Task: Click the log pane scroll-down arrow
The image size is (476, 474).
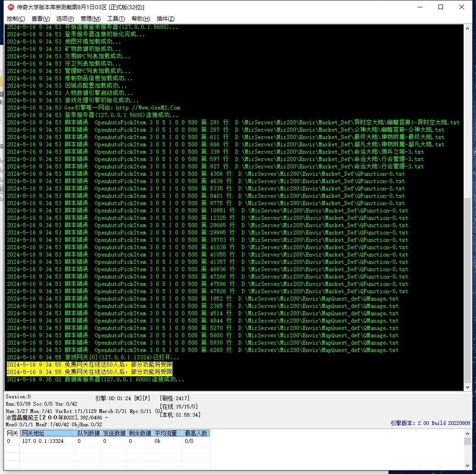Action: 467,387
